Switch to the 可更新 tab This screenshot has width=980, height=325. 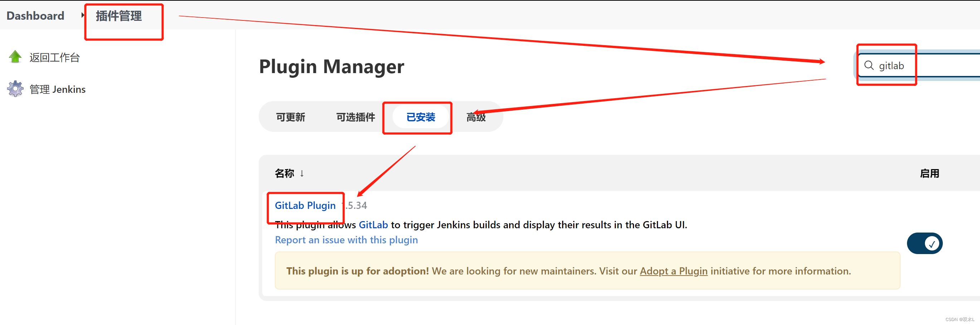[x=291, y=117]
